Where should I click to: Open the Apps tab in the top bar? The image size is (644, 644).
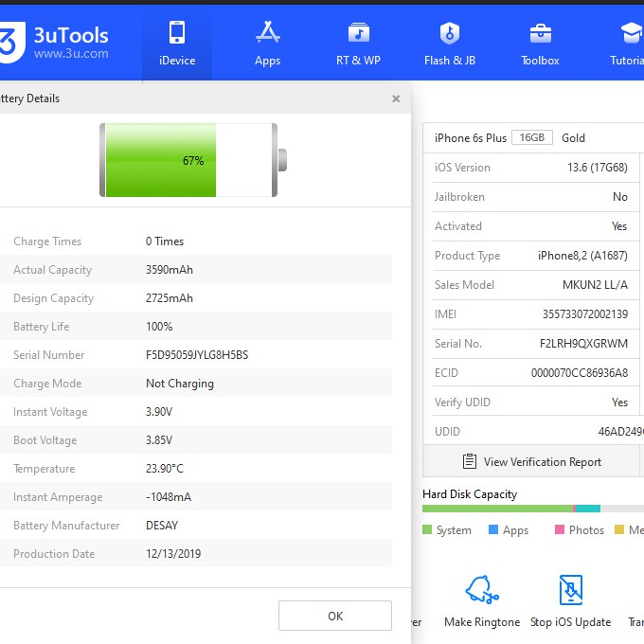pyautogui.click(x=267, y=44)
